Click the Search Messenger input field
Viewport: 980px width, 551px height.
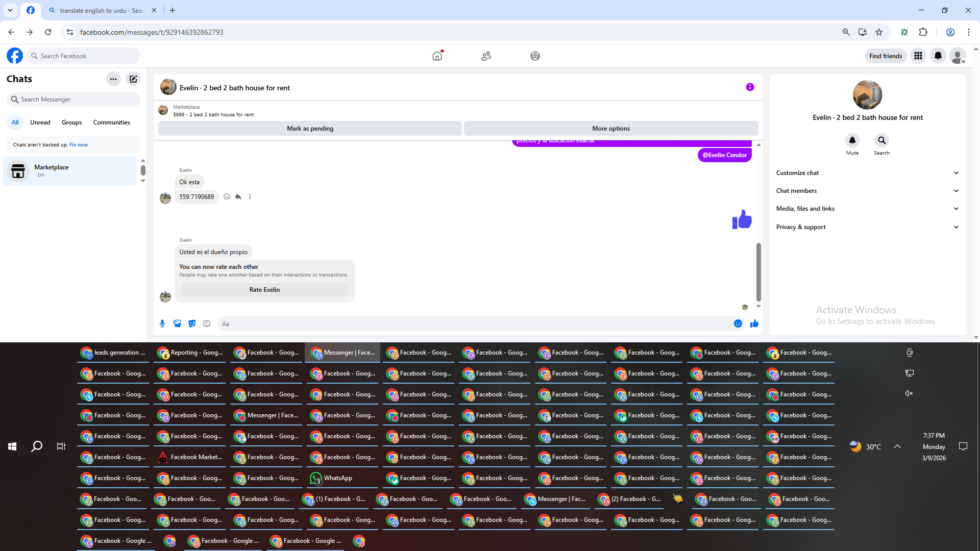coord(77,99)
